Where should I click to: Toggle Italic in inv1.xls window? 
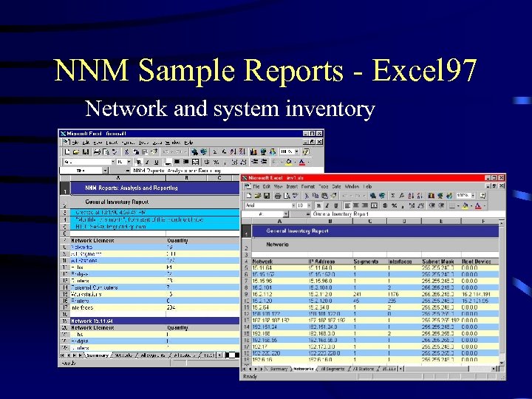tap(327, 205)
